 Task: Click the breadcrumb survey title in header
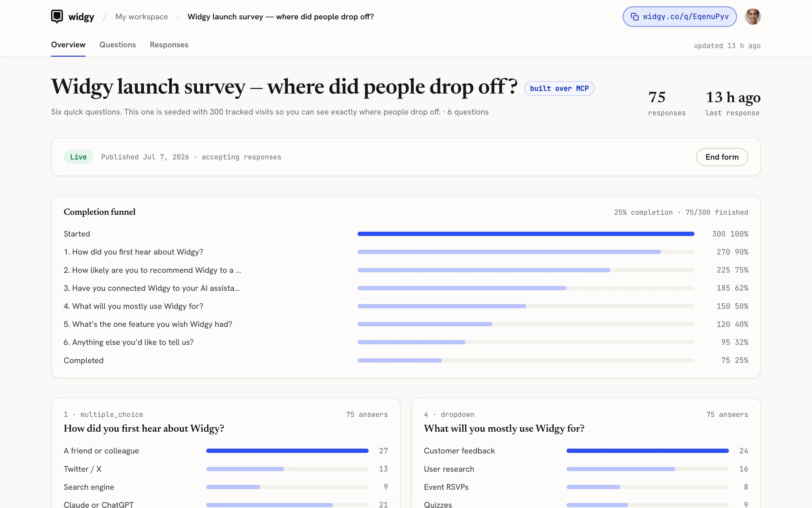tap(281, 16)
